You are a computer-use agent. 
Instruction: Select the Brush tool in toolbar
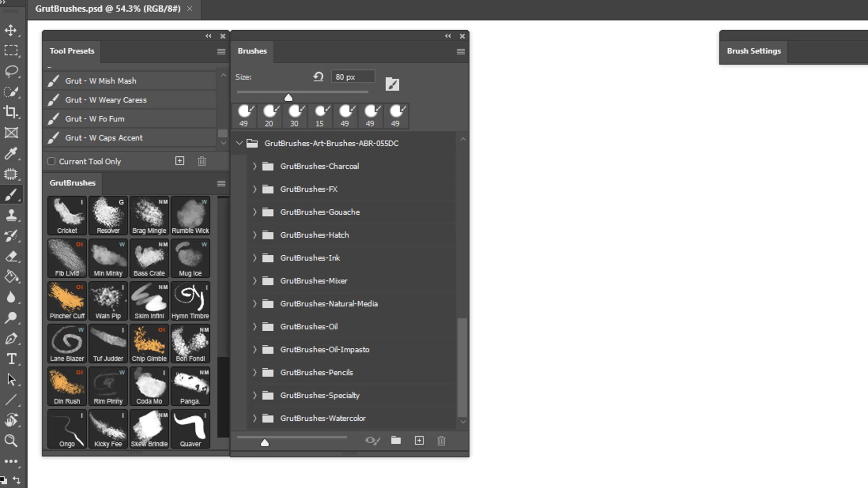pyautogui.click(x=11, y=195)
